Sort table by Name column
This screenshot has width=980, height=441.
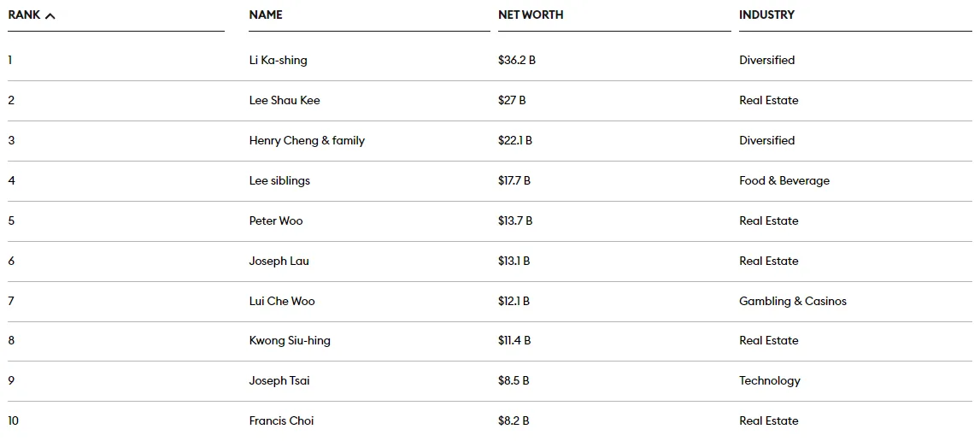point(266,15)
